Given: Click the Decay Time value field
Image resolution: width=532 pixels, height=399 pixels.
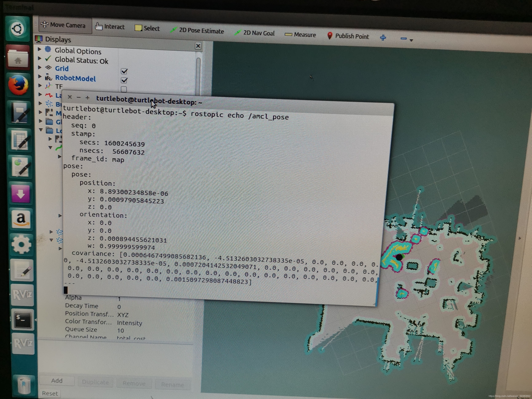Looking at the screenshot, I should tap(119, 307).
